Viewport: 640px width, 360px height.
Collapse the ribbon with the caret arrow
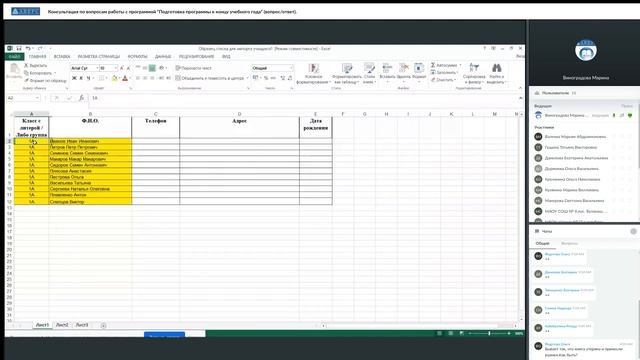520,88
